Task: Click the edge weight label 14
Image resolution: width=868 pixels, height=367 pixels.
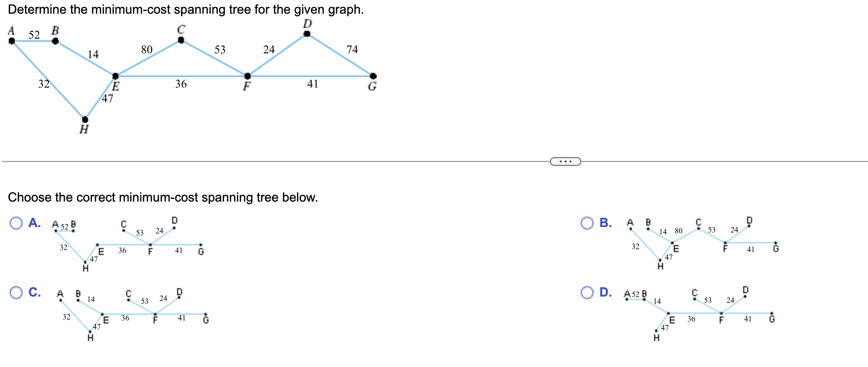Action: click(93, 54)
